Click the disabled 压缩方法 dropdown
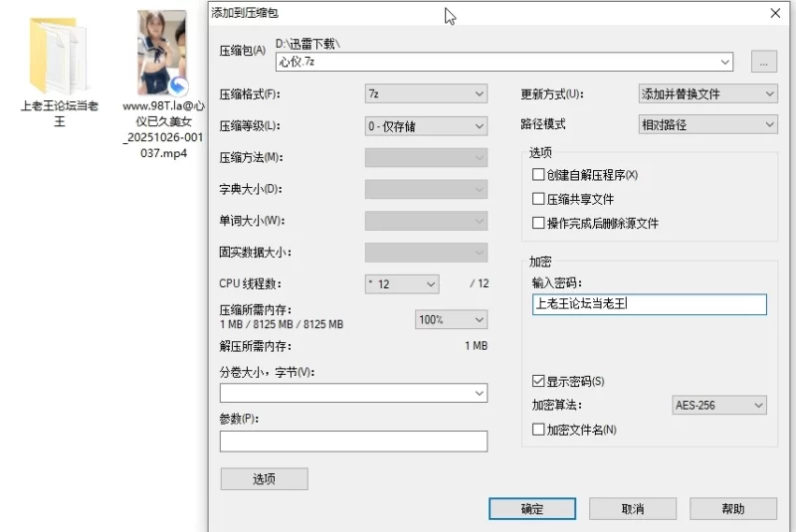The image size is (796, 532). click(x=426, y=157)
